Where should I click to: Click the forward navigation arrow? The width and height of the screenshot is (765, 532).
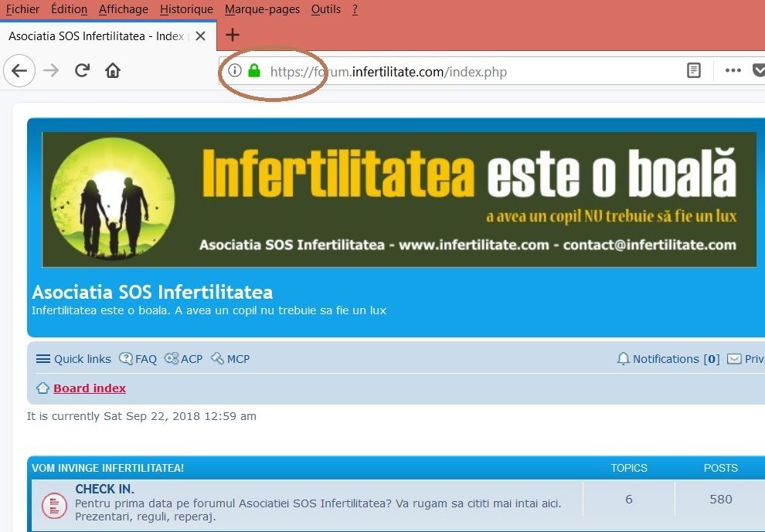pos(51,71)
